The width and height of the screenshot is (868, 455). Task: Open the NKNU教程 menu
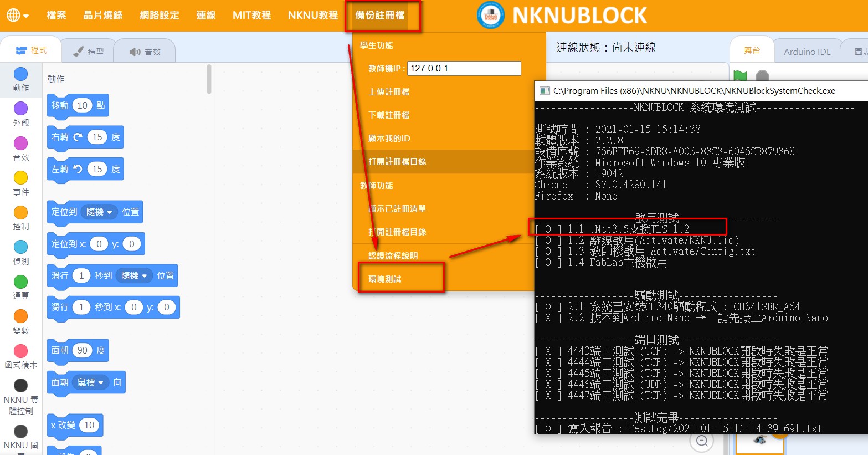[313, 16]
